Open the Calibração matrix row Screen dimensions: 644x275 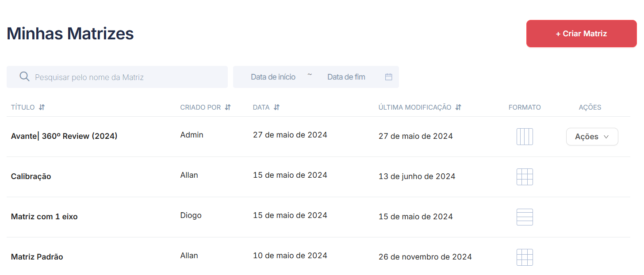(x=318, y=177)
